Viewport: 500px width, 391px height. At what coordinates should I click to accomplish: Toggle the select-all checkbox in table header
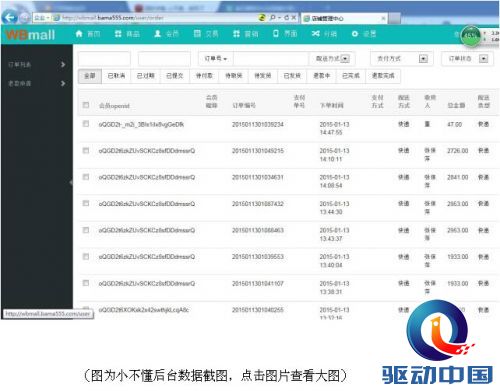[x=86, y=105]
